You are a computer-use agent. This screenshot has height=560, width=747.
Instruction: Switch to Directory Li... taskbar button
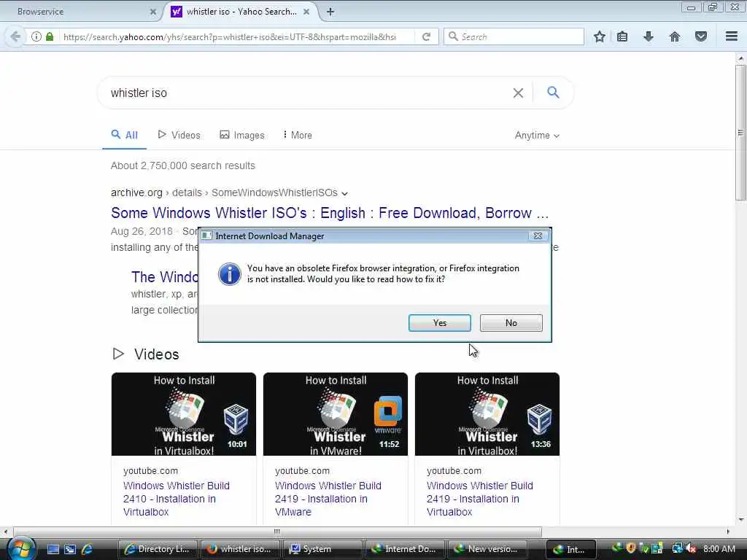point(158,549)
